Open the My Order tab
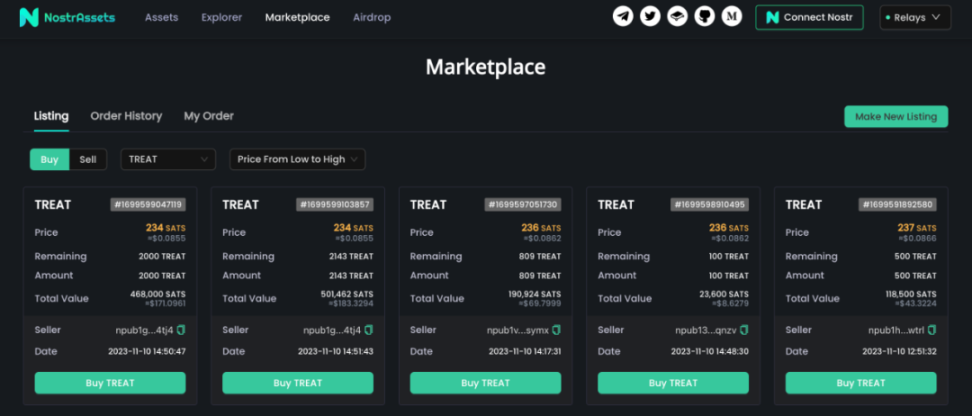Image resolution: width=972 pixels, height=416 pixels. 208,116
